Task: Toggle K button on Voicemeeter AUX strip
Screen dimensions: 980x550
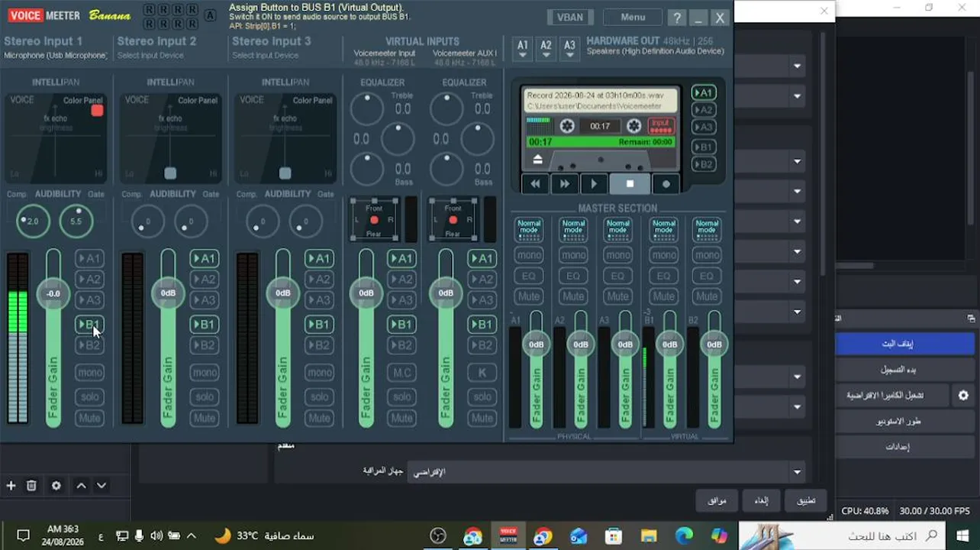Action: coord(482,373)
